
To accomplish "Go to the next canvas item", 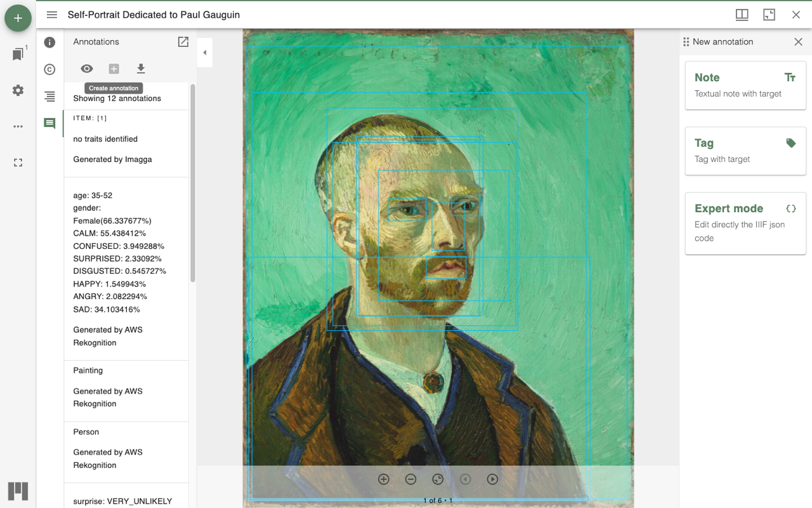I will (x=492, y=479).
